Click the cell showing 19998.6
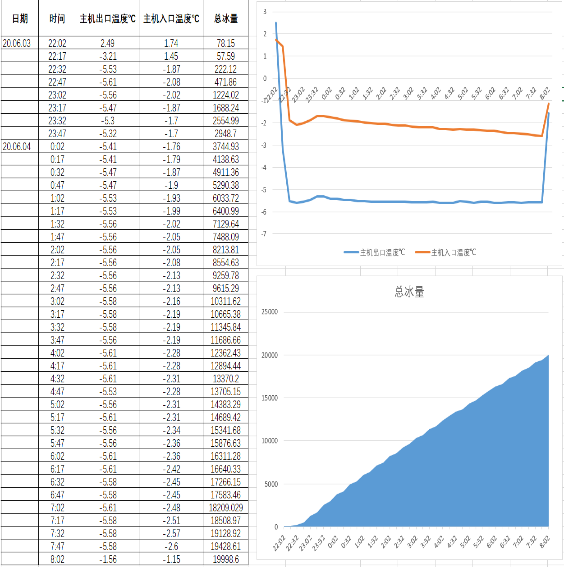The width and height of the screenshot is (564, 567). click(226, 559)
